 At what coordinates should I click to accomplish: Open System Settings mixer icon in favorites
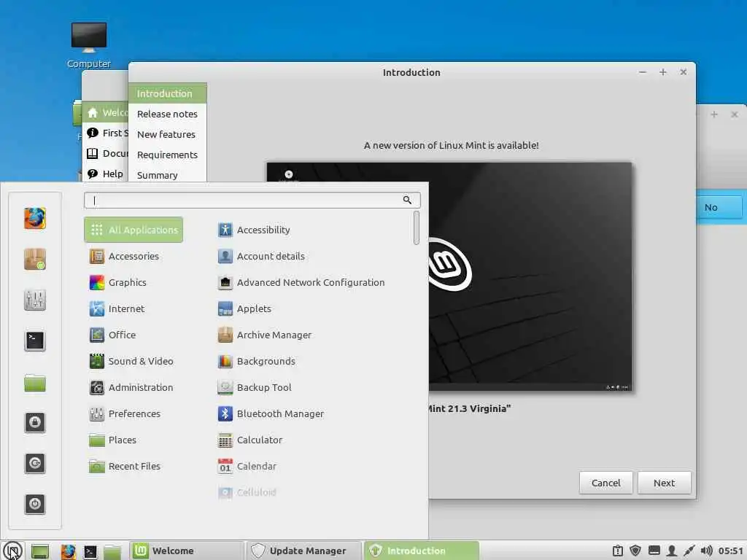coord(35,300)
